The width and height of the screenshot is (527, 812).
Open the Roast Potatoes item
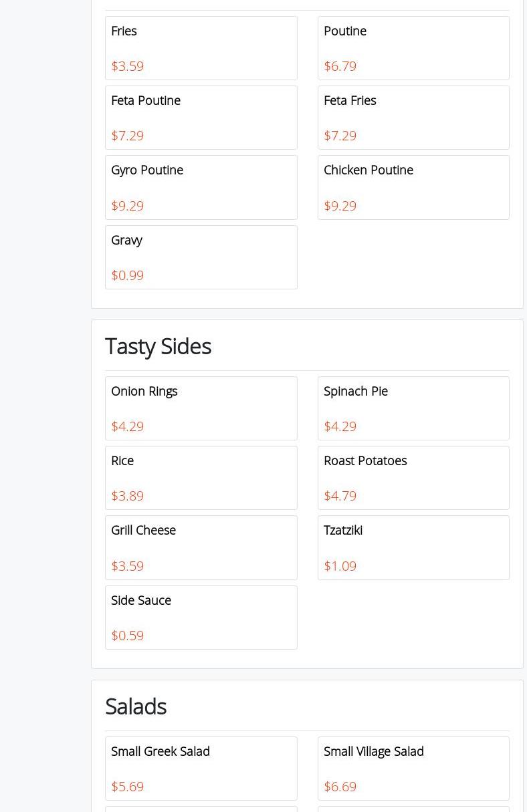[413, 478]
